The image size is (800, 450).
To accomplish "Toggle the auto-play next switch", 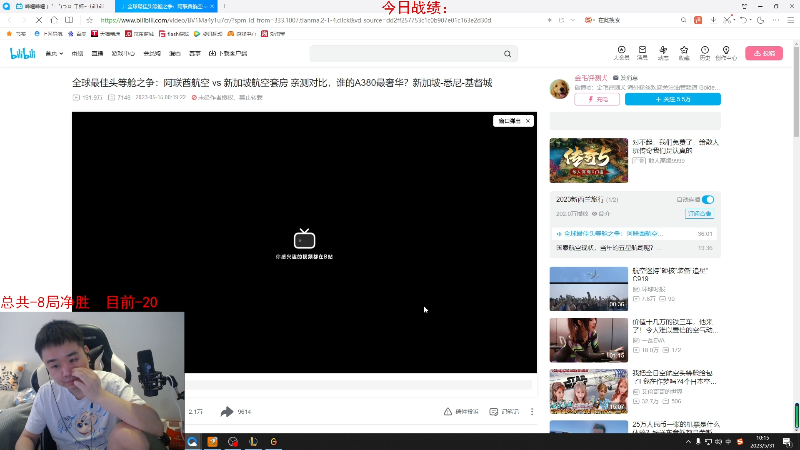I will (x=708, y=199).
